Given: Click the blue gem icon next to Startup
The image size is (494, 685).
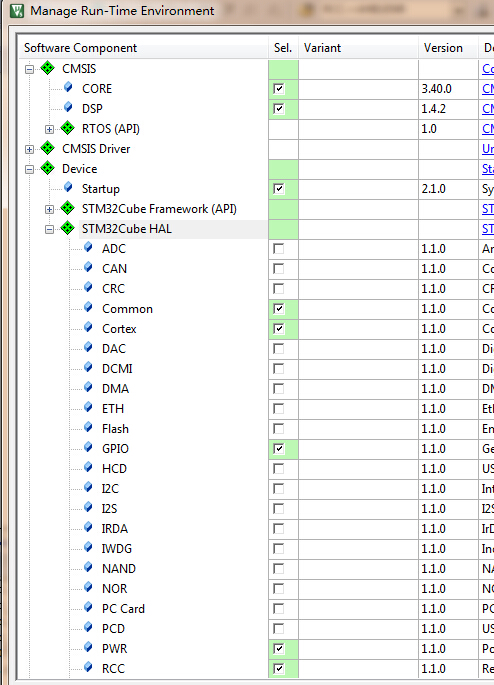Looking at the screenshot, I should coord(68,188).
